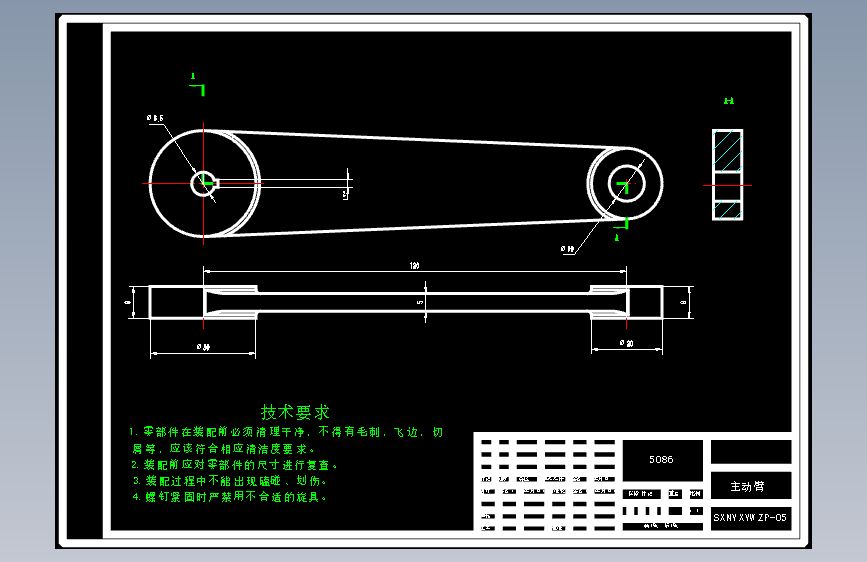Click the thickness dimension 5 on side view
Viewport: 867px width, 562px height.
pyautogui.click(x=420, y=302)
